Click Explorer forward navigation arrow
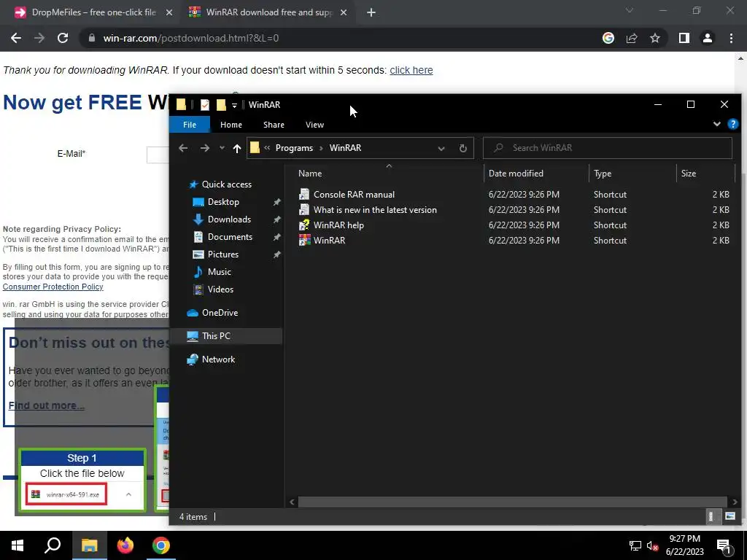Viewport: 747px width, 560px height. click(205, 148)
